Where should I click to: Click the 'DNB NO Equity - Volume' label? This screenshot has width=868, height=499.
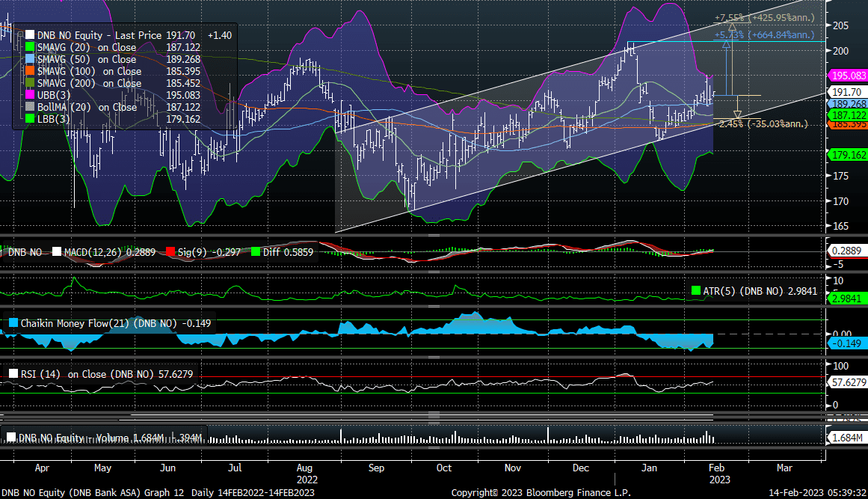click(x=73, y=438)
